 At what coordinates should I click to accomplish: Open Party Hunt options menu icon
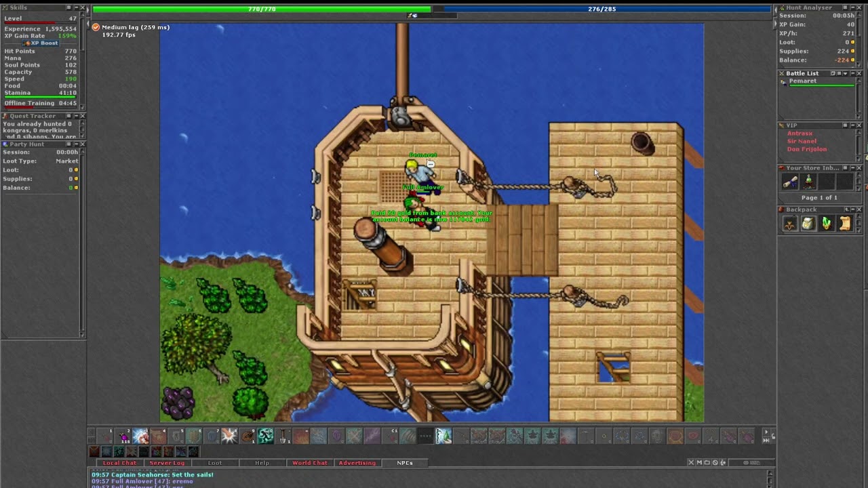tap(69, 144)
